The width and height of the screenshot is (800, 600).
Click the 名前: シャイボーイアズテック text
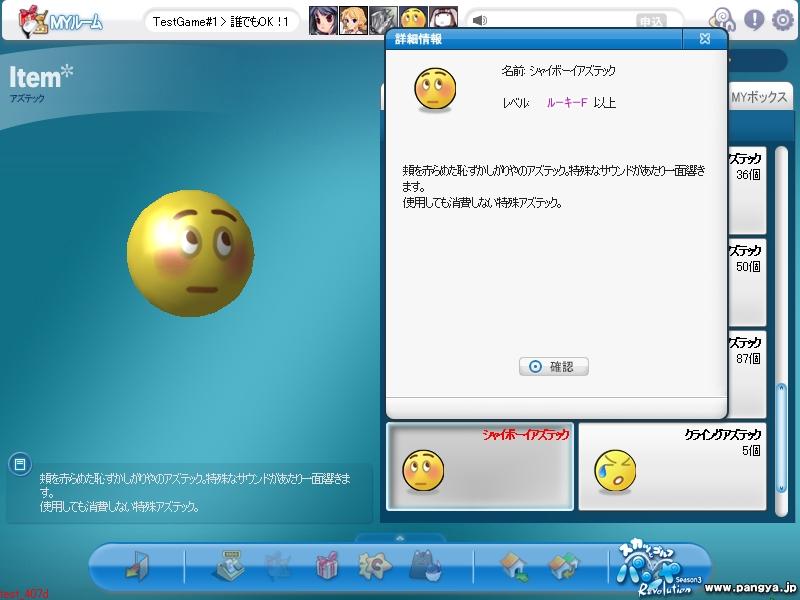(558, 70)
